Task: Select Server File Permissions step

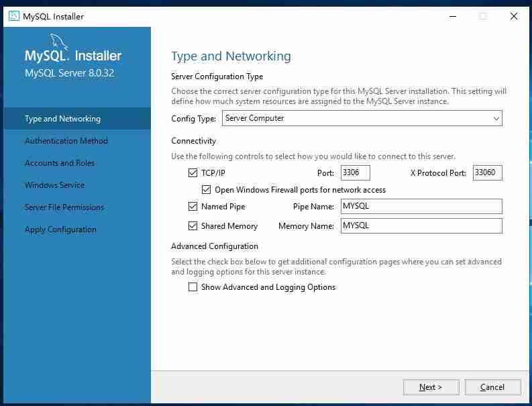Action: point(64,207)
